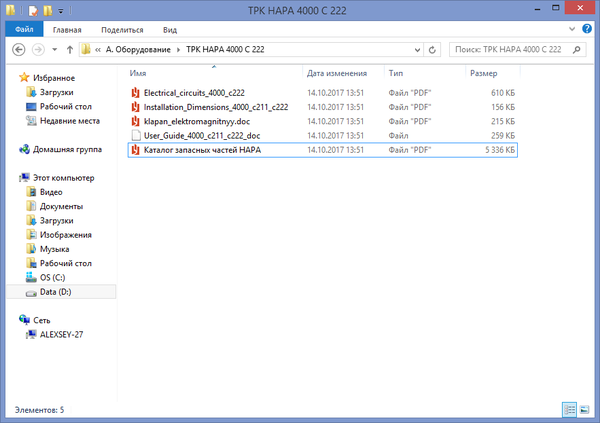Switch to the Главная ribbon tab
Image resolution: width=600 pixels, height=423 pixels.
67,30
